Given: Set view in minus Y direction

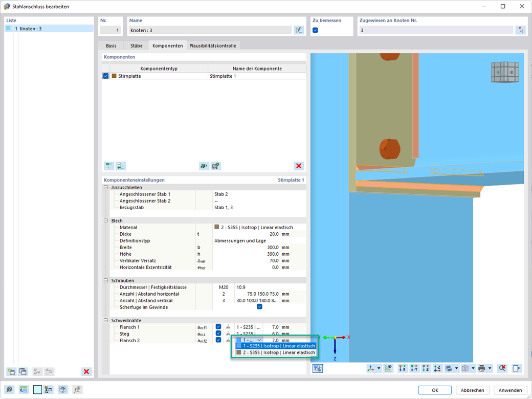Looking at the screenshot, I should pos(414,368).
